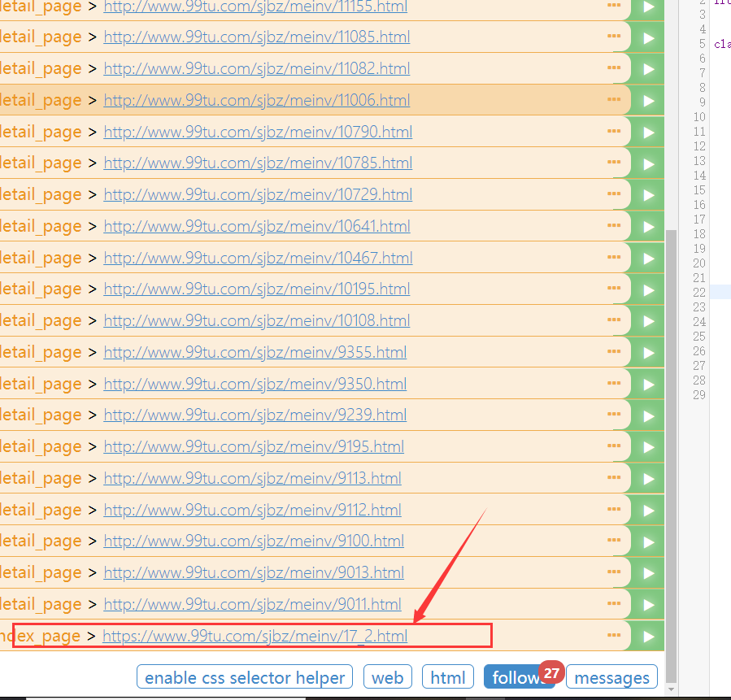Screen dimensions: 731x700
Task: Open link meinv/9112.html
Action: [x=252, y=511]
